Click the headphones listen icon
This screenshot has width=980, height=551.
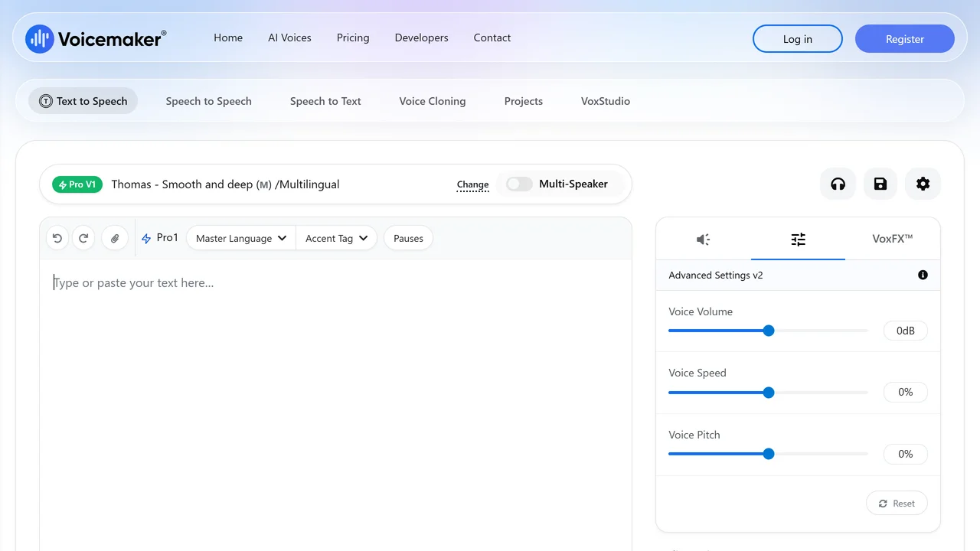pyautogui.click(x=838, y=184)
